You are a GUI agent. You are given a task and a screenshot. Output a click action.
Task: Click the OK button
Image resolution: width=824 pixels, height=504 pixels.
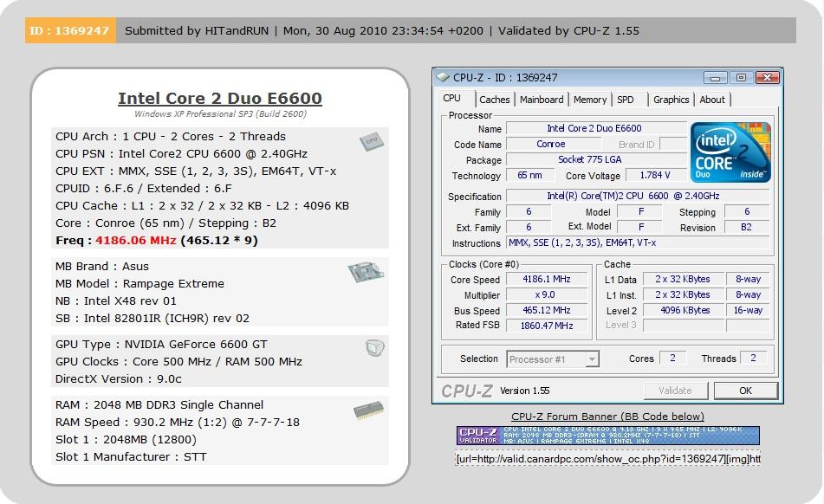pyautogui.click(x=745, y=391)
